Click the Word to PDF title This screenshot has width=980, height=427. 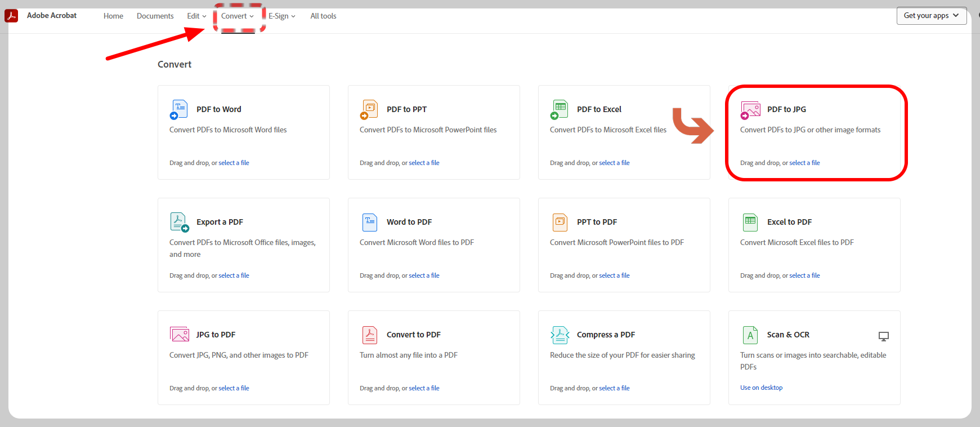tap(409, 222)
